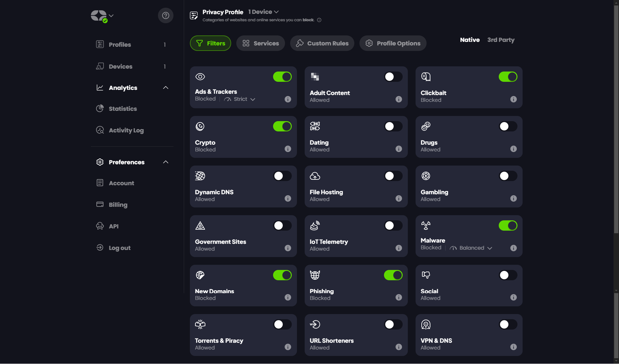Click the Gambling info icon
The image size is (619, 364).
pyautogui.click(x=513, y=198)
